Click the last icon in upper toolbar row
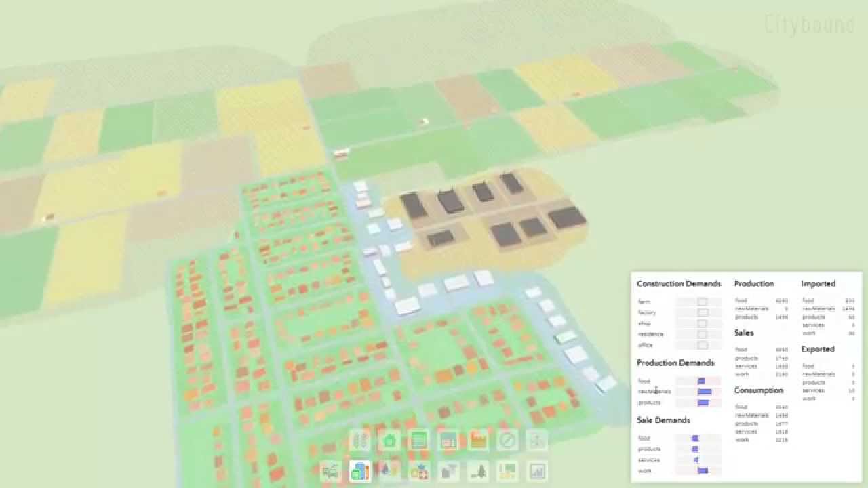Image resolution: width=868 pixels, height=488 pixels. [x=537, y=441]
